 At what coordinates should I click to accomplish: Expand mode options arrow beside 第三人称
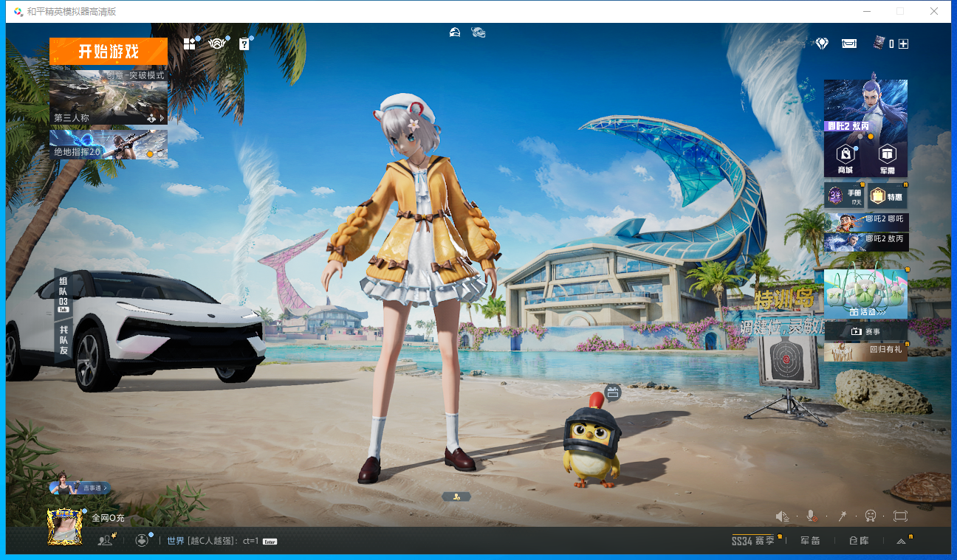click(162, 118)
